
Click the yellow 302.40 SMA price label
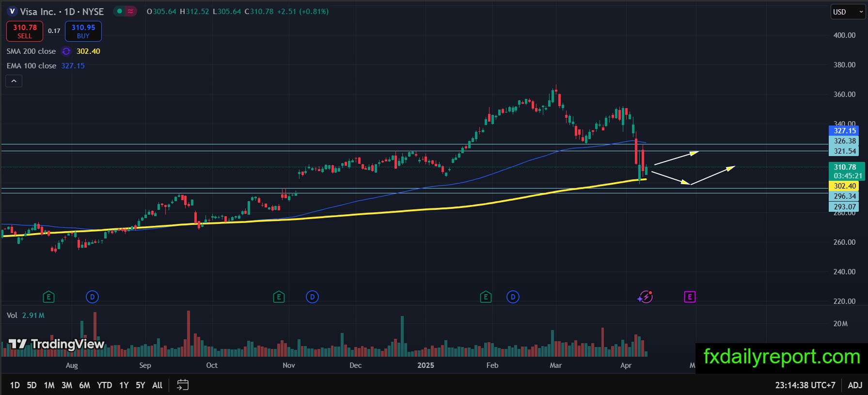(x=845, y=186)
